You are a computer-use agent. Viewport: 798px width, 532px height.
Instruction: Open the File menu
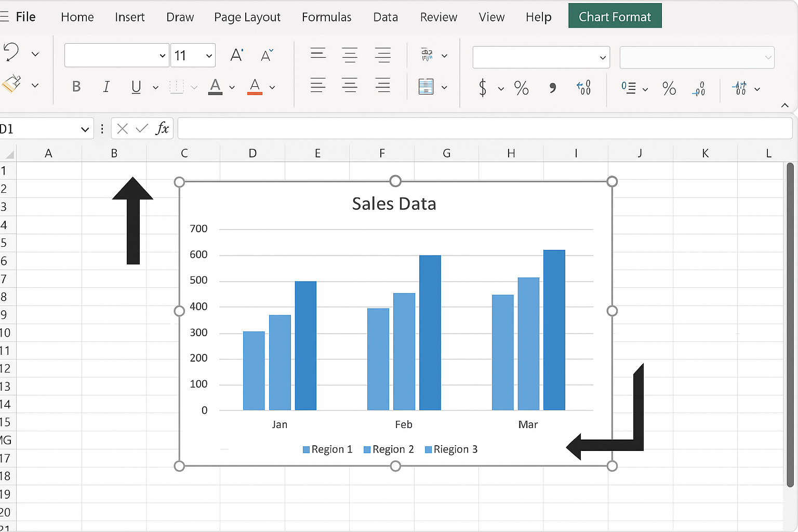(25, 17)
